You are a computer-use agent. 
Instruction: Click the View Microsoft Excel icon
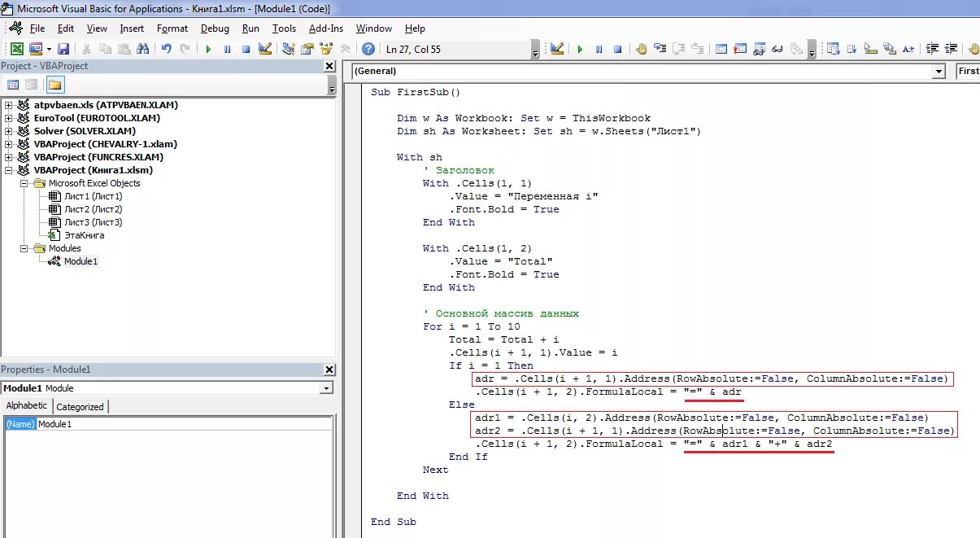click(x=17, y=49)
